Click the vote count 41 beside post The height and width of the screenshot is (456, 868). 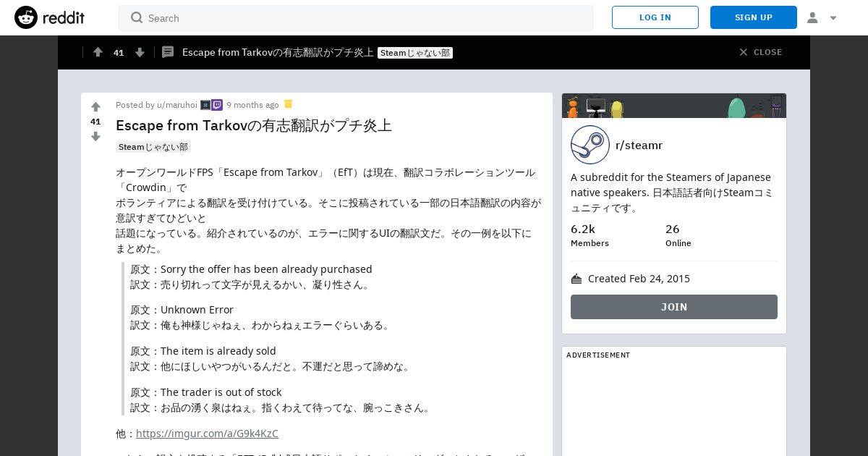(95, 122)
